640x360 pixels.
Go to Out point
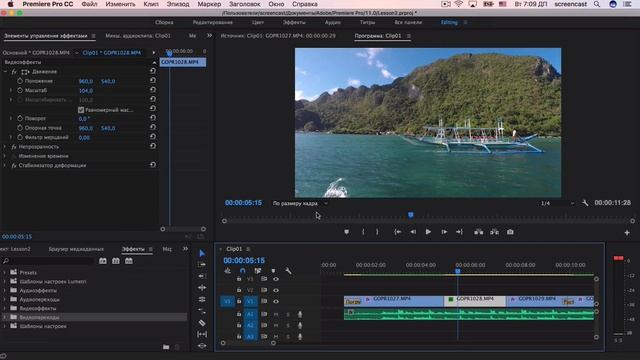(x=460, y=232)
